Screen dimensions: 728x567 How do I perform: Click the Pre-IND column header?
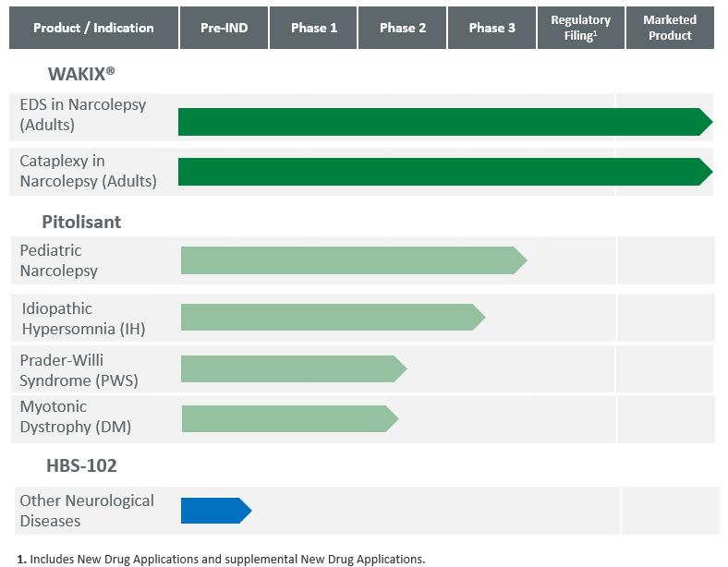click(x=224, y=28)
